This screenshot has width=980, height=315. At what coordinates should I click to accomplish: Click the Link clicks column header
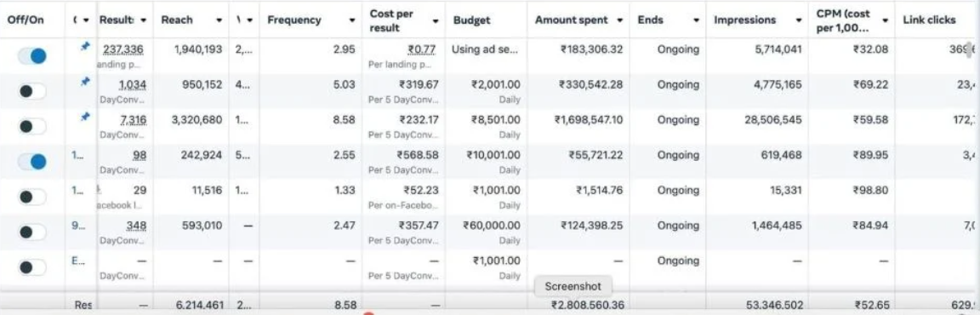pos(929,20)
